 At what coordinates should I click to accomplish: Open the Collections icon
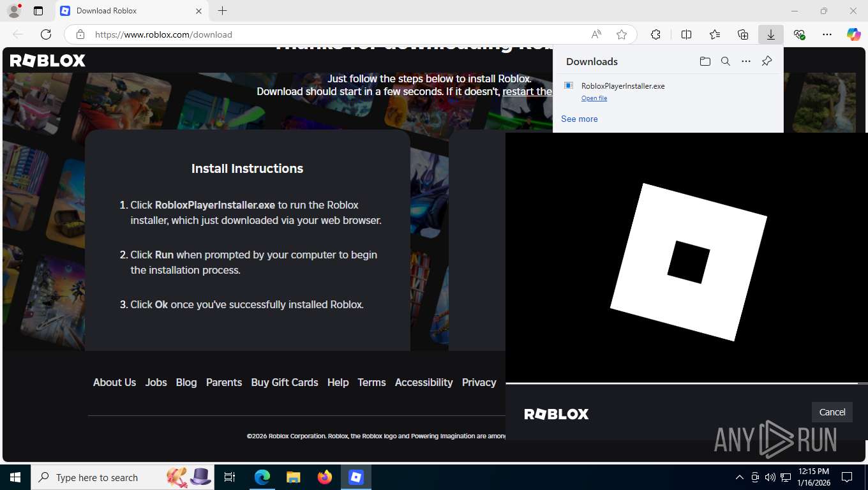[x=743, y=34]
